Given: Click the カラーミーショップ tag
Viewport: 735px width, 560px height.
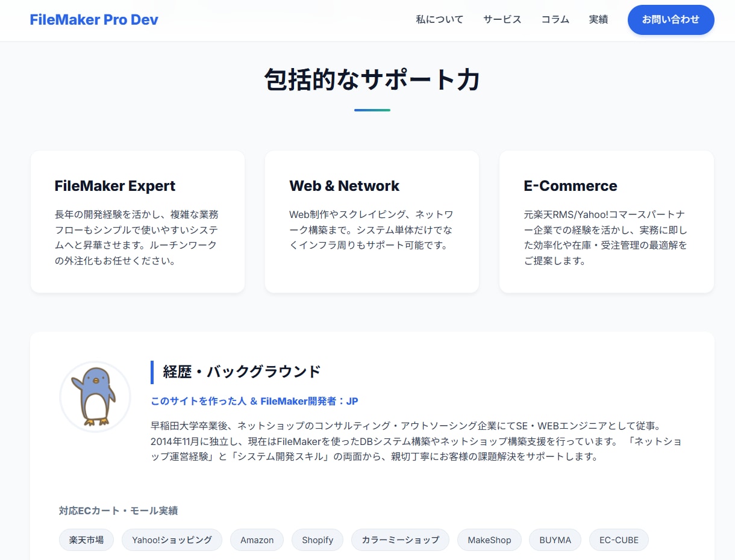Looking at the screenshot, I should pyautogui.click(x=400, y=540).
